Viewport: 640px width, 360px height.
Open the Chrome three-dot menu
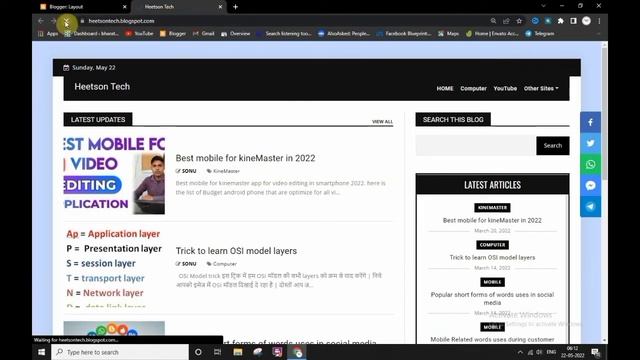599,21
